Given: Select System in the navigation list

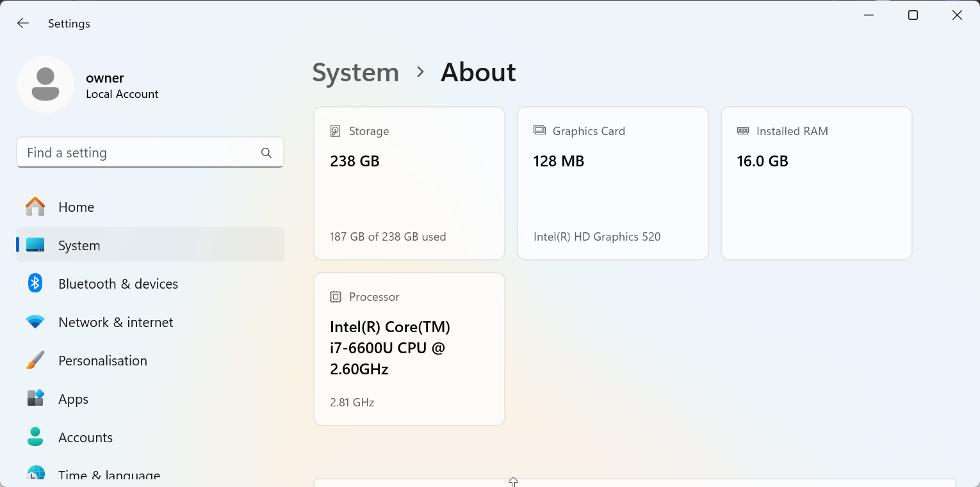Looking at the screenshot, I should click(79, 246).
